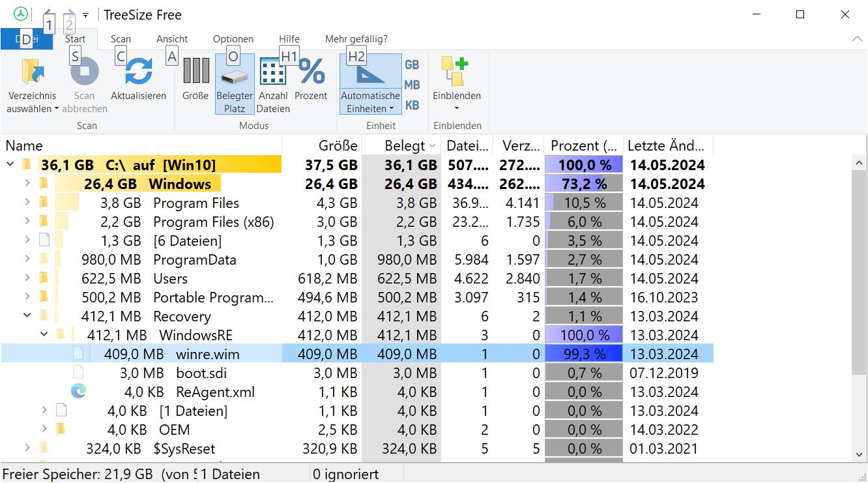Expand the OEM folder node
Viewport: 868px width, 483px height.
(44, 429)
